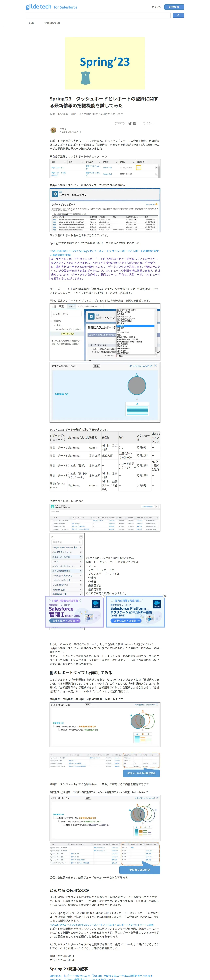This screenshot has height=980, width=210.
Task: Enlarge the 受信者を確認可能 screenshot
Action: [105, 857]
